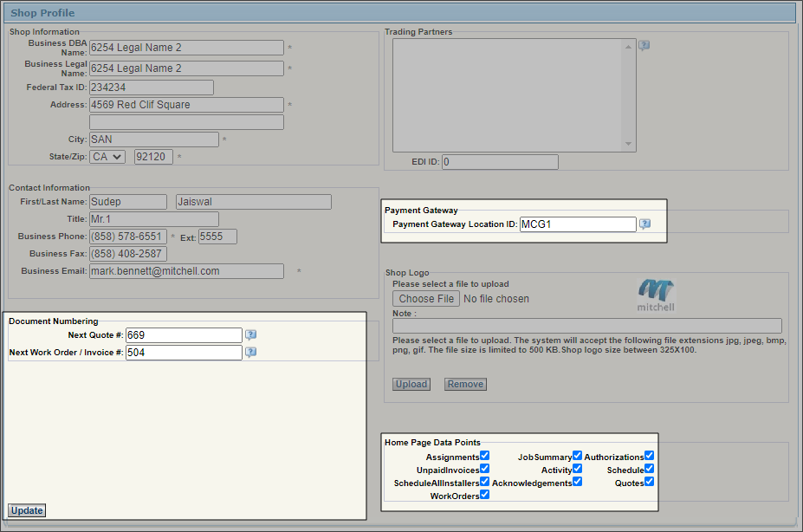Click help icon next to Trading Partners list

pyautogui.click(x=644, y=46)
